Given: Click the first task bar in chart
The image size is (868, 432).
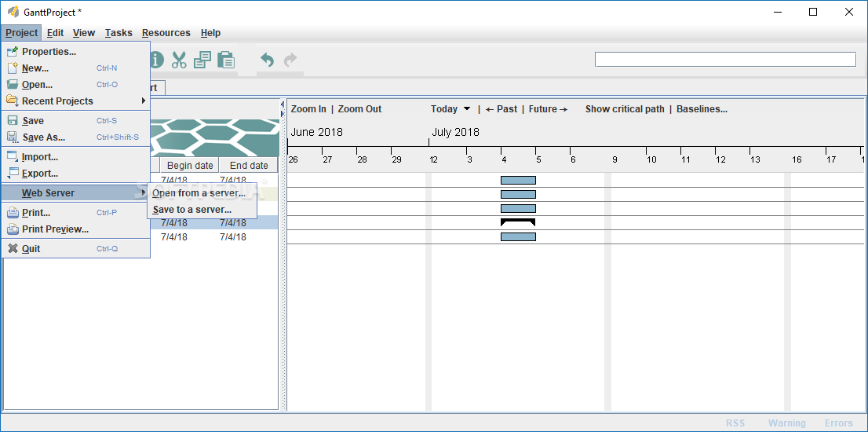Looking at the screenshot, I should 518,180.
